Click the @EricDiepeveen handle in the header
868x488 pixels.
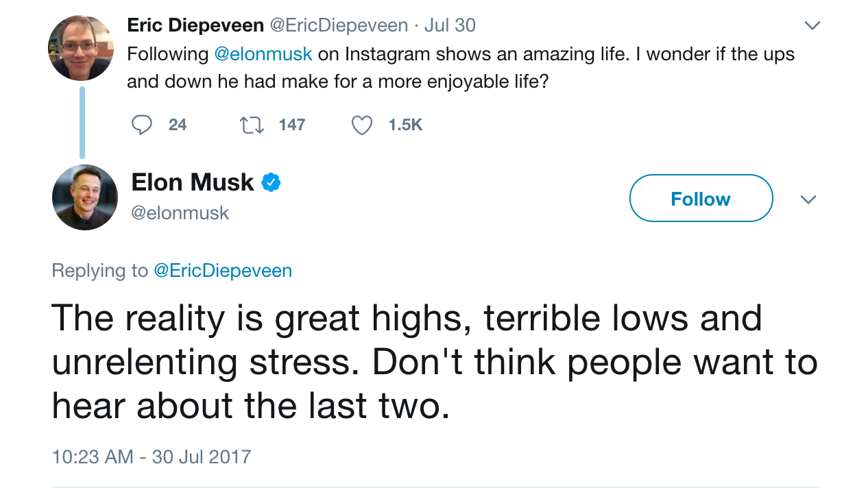pyautogui.click(x=339, y=25)
